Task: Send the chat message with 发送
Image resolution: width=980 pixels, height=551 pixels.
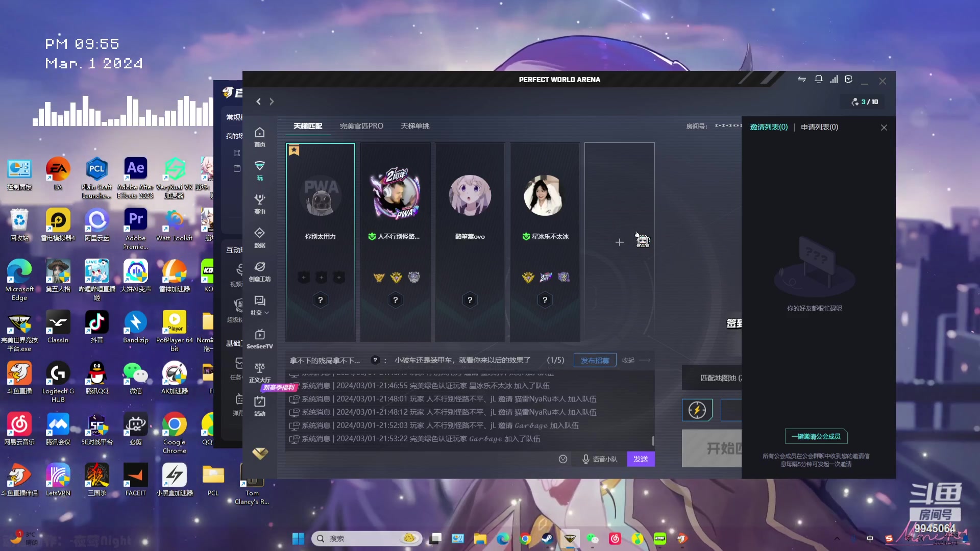Action: (641, 459)
